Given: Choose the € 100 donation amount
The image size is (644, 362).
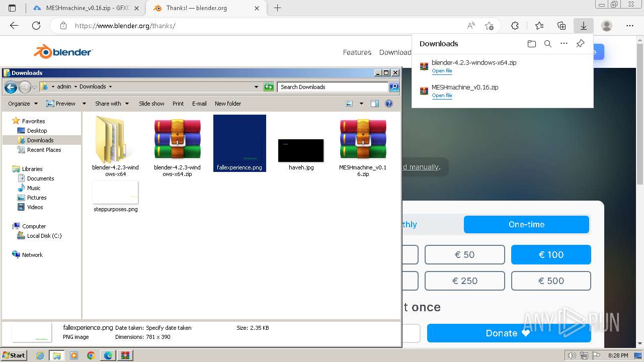Looking at the screenshot, I should 551,255.
